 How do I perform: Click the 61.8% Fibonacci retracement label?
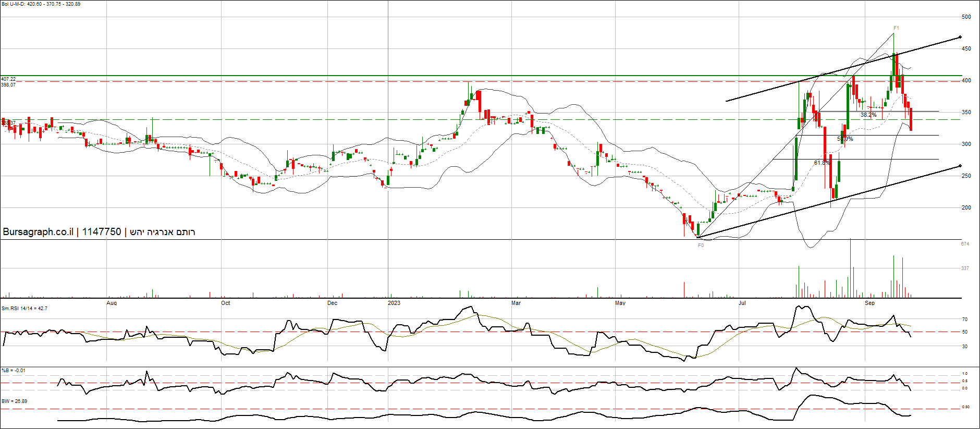click(822, 163)
